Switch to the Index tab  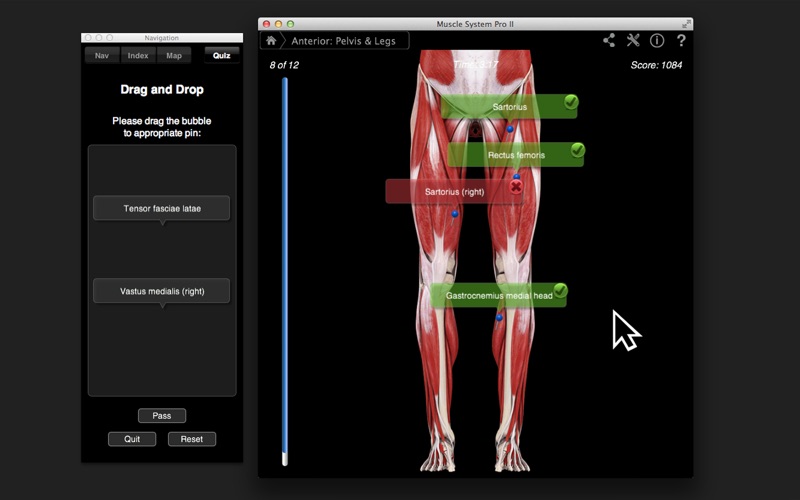coord(138,56)
